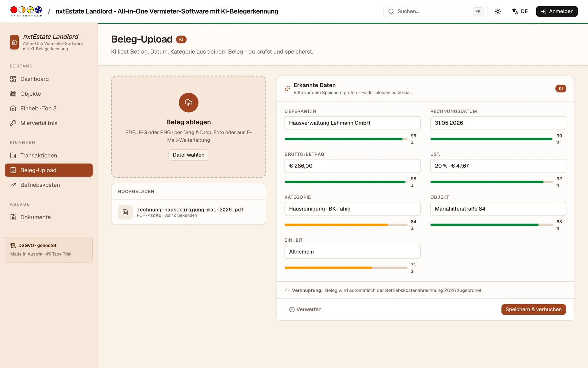The image size is (588, 368).
Task: Edit the USt. field
Action: pyautogui.click(x=498, y=166)
